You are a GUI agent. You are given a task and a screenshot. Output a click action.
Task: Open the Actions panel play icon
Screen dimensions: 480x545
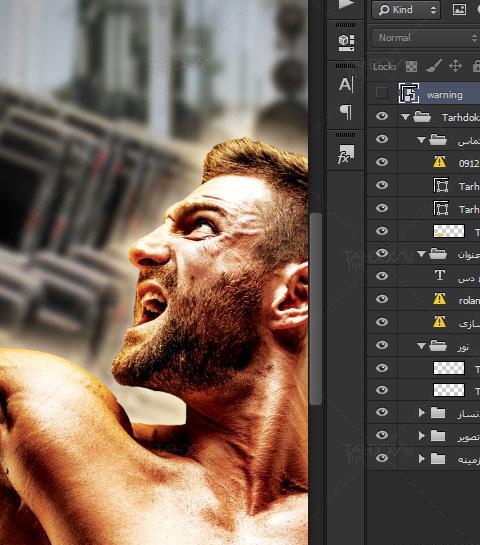coord(345,4)
